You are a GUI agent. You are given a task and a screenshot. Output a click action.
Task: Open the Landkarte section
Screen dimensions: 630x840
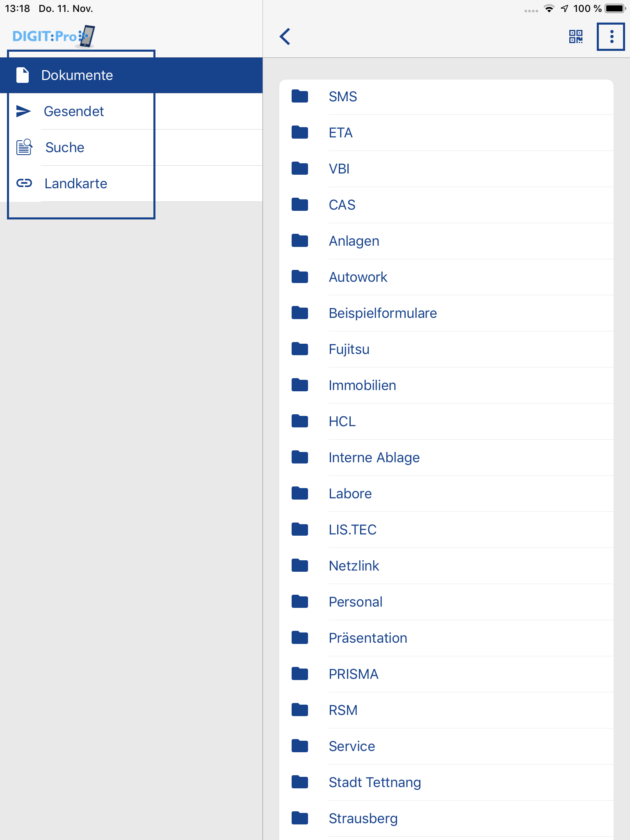pos(76,184)
